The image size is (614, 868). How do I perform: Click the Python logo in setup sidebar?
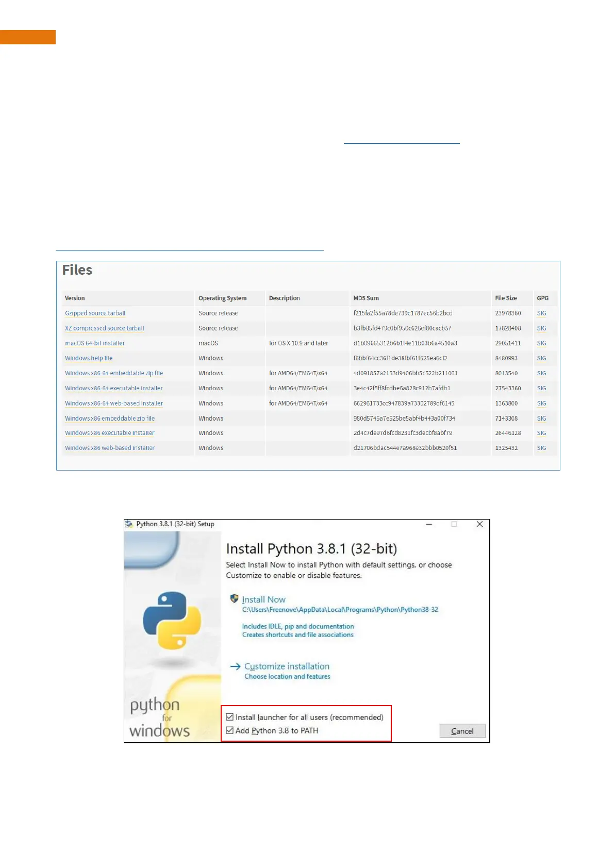(x=172, y=620)
